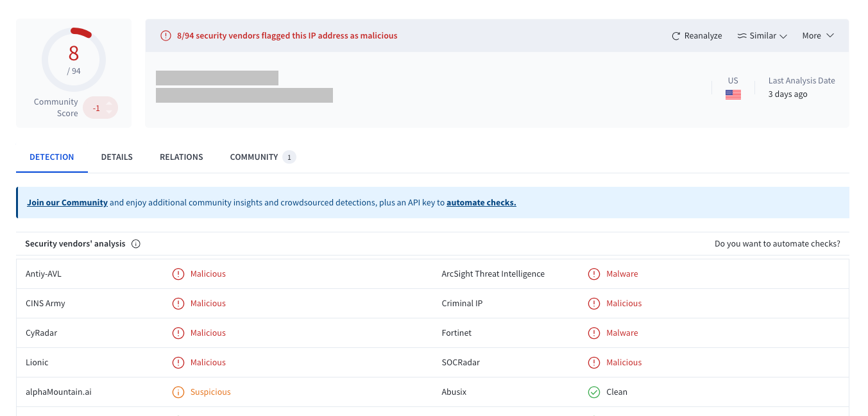
Task: Click the ArcSight Threat Intelligence malware icon
Action: [594, 274]
